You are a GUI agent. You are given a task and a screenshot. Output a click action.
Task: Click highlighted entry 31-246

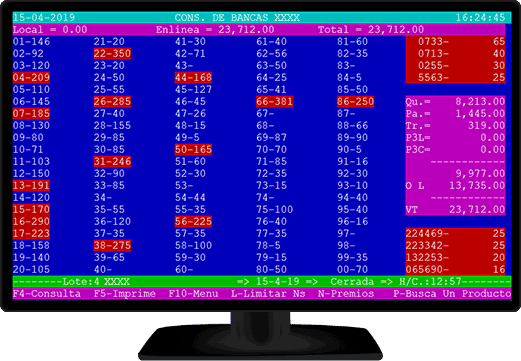tap(112, 162)
